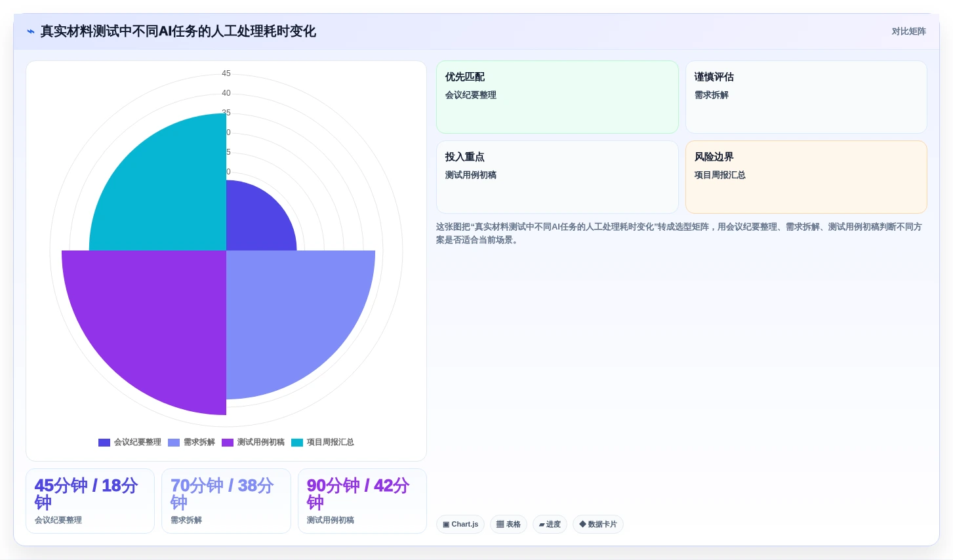The width and height of the screenshot is (953, 560).
Task: Click the 表格 tag
Action: (x=508, y=525)
